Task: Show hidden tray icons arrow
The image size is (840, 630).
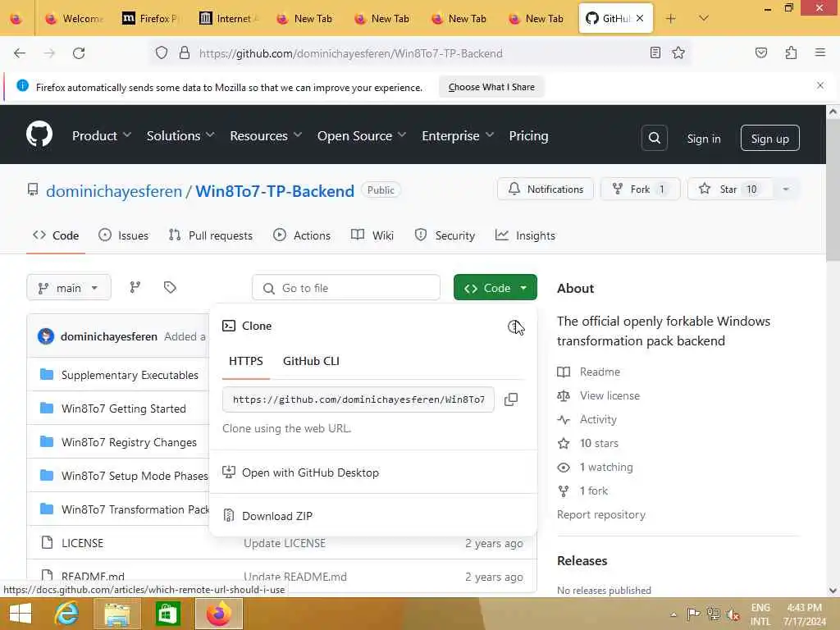Action: point(673,614)
